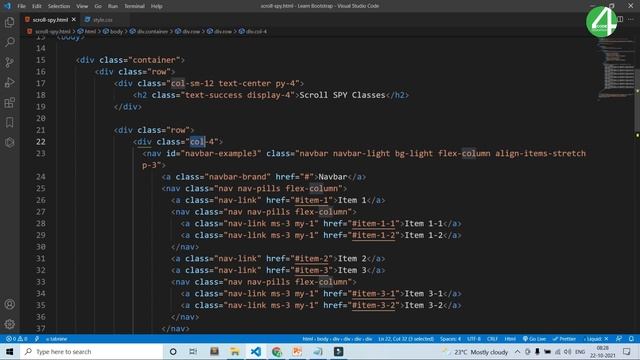Image resolution: width=640 pixels, height=360 pixels.
Task: Click the div.col-4 breadcrumb segment
Action: coord(256,31)
